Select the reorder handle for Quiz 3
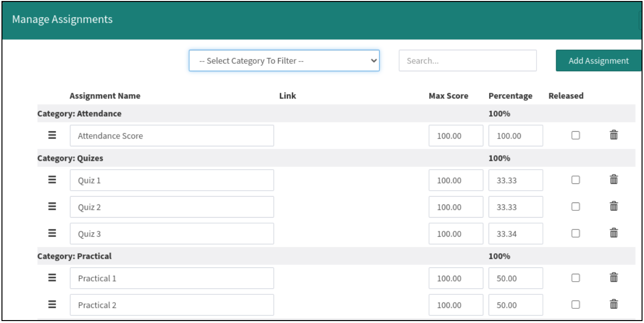This screenshot has width=644, height=323. tap(52, 233)
